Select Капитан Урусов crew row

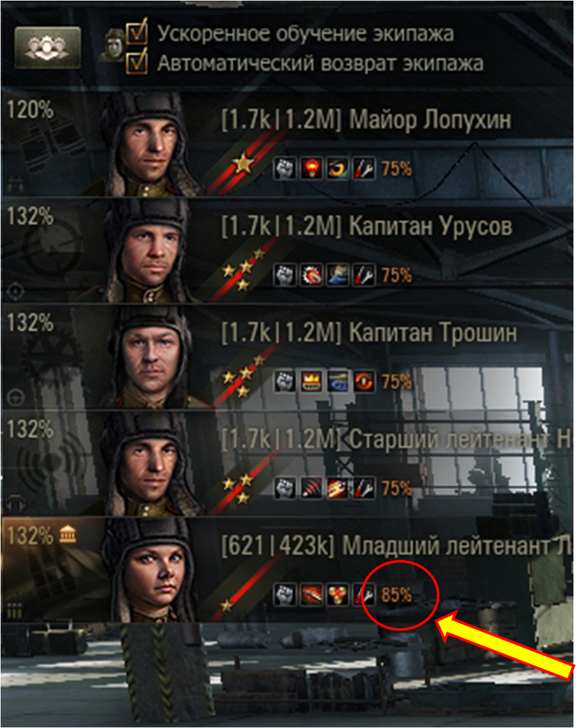(x=287, y=251)
